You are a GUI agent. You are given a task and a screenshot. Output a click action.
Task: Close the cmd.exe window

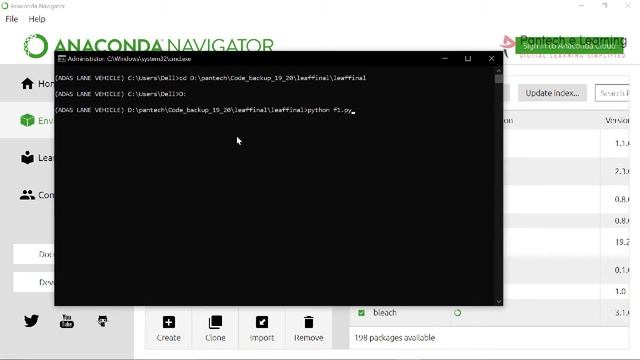pyautogui.click(x=491, y=59)
